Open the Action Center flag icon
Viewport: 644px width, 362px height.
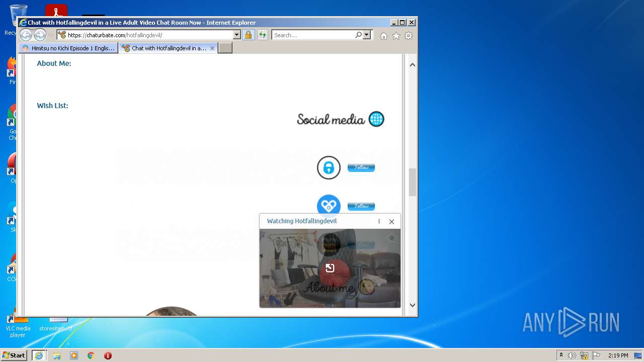coord(596,355)
